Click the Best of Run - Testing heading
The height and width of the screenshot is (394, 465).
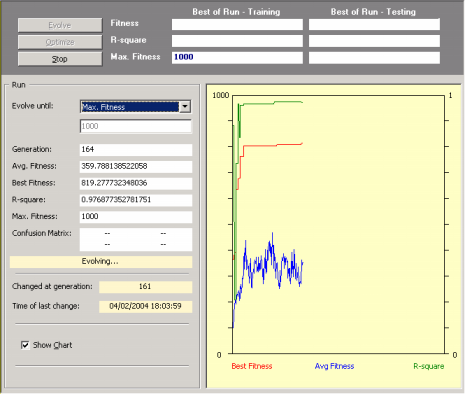tap(373, 12)
